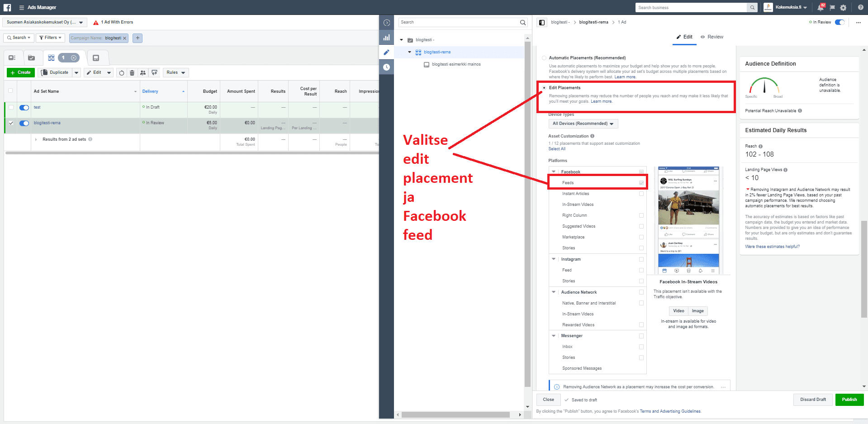
Task: Open the Edit button dropdown arrow
Action: pyautogui.click(x=109, y=73)
